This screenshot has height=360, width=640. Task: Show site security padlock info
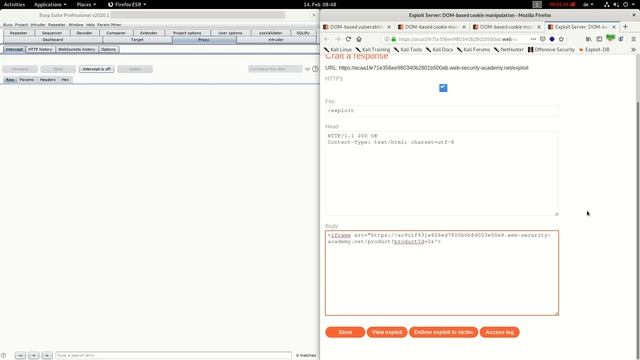pyautogui.click(x=394, y=39)
